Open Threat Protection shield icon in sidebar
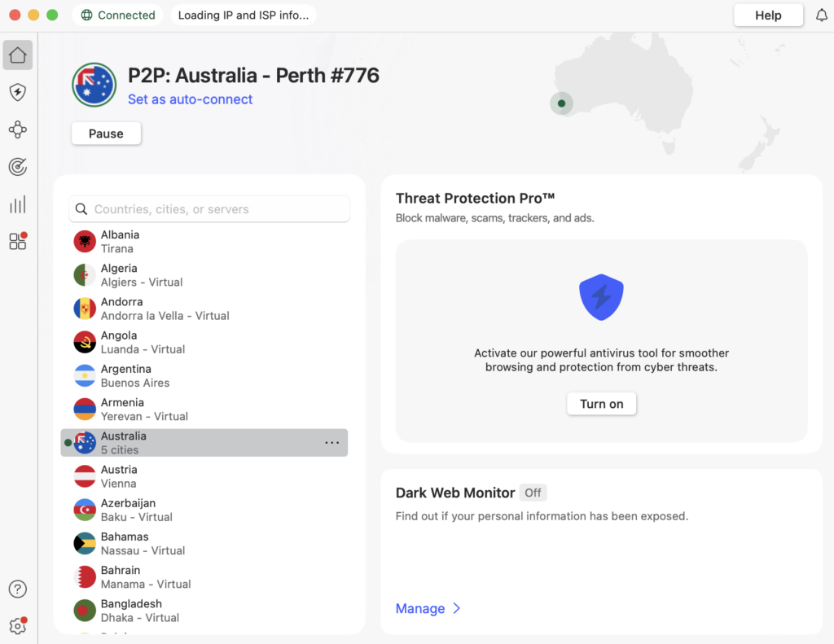Viewport: 834px width, 644px height. [x=18, y=92]
